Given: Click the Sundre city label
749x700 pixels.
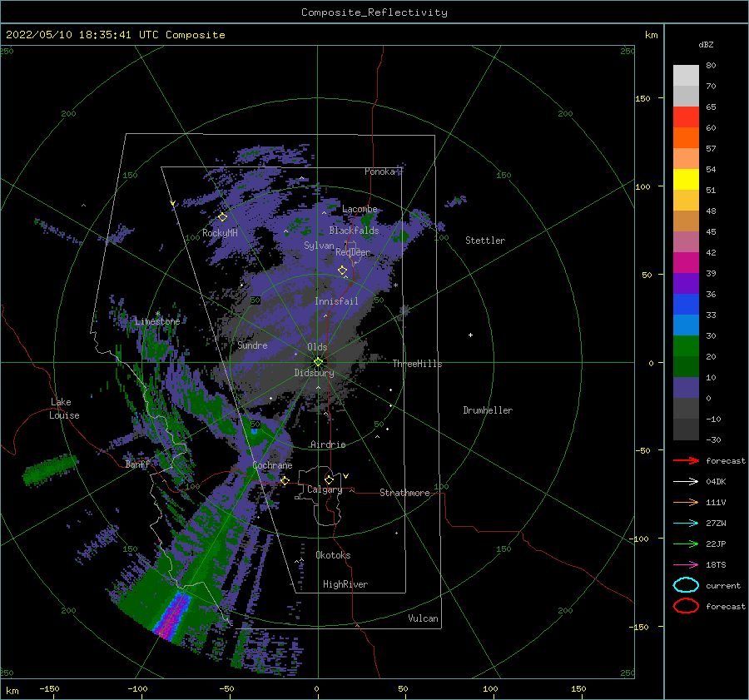Looking at the screenshot, I should tap(252, 345).
